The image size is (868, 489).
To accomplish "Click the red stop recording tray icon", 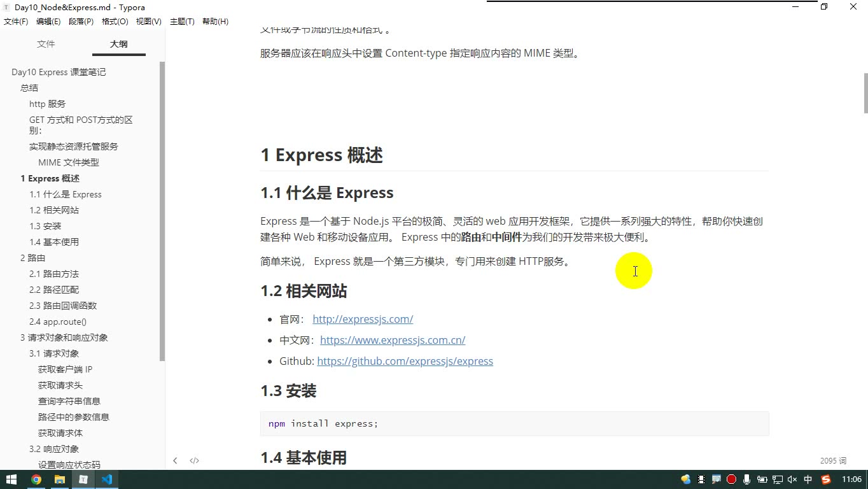I will coord(731,479).
